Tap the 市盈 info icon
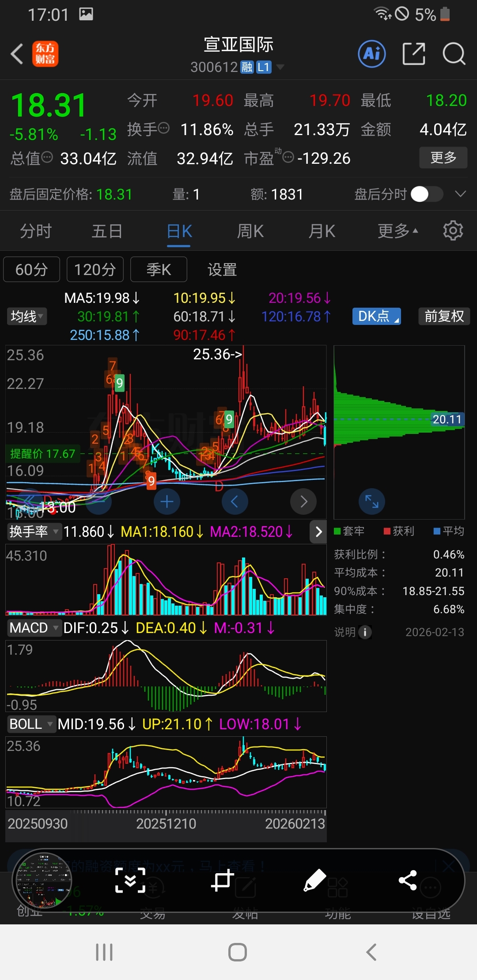 (x=288, y=157)
